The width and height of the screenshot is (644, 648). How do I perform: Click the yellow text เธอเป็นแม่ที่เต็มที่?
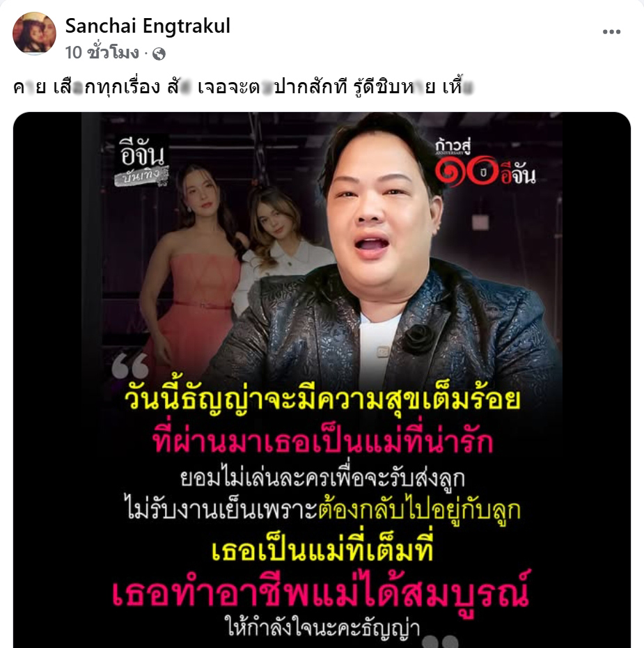pyautogui.click(x=322, y=548)
